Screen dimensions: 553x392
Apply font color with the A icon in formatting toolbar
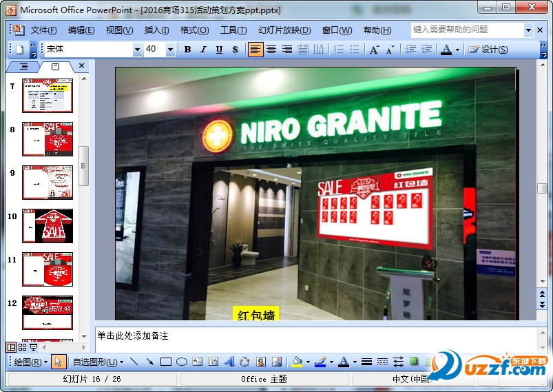coord(446,50)
